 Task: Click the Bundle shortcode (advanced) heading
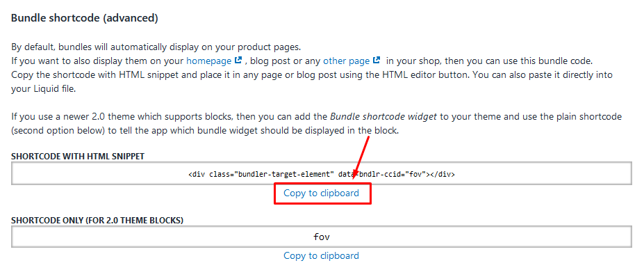click(x=84, y=18)
